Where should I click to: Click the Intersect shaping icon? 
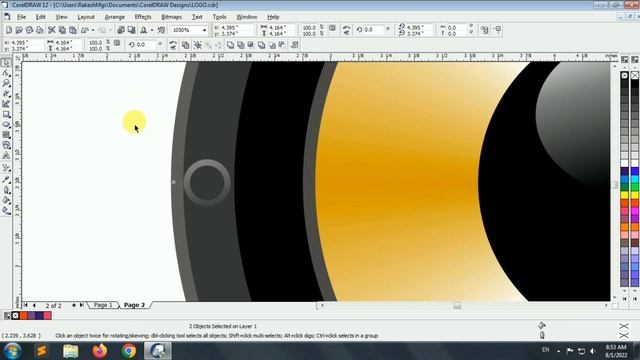[x=251, y=45]
